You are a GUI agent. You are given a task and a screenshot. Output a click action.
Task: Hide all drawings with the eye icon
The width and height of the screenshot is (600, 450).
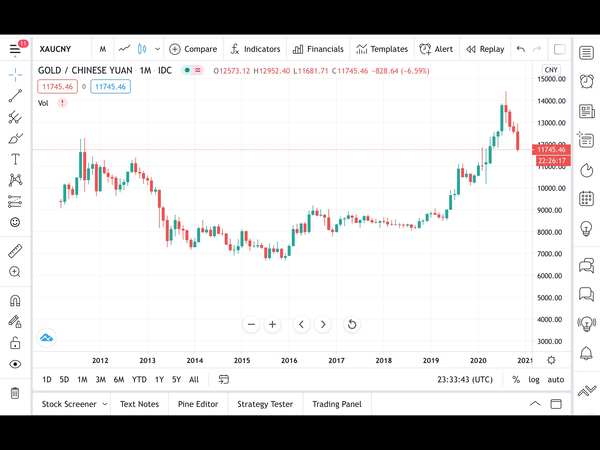[x=15, y=364]
